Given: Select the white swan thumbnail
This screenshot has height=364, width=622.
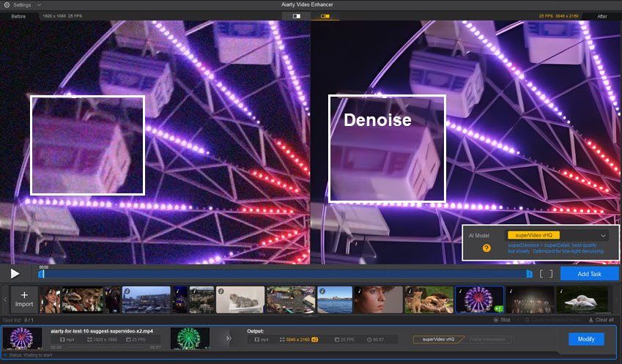Looking at the screenshot, I should tap(582, 300).
